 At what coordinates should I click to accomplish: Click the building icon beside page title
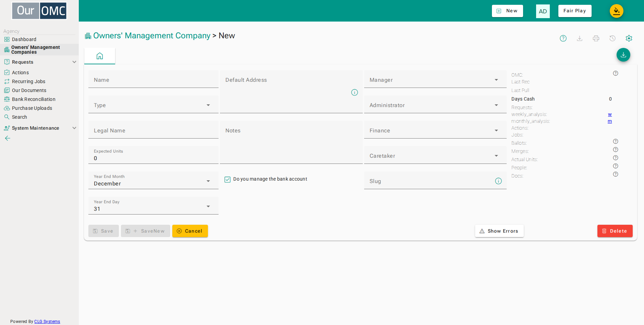(88, 36)
